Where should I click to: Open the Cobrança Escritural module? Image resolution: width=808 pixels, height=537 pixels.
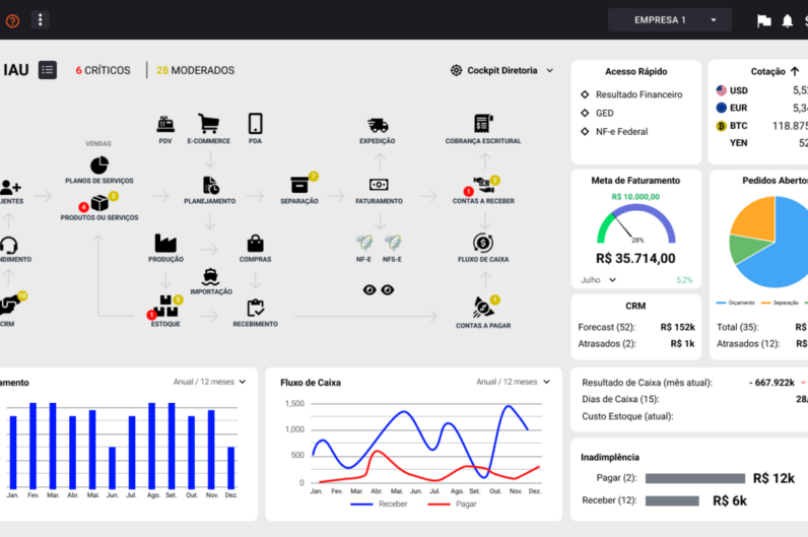point(483,124)
